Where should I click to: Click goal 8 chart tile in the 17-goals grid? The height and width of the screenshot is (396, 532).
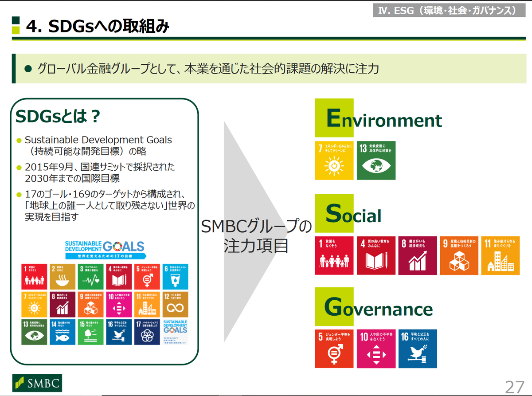point(62,304)
